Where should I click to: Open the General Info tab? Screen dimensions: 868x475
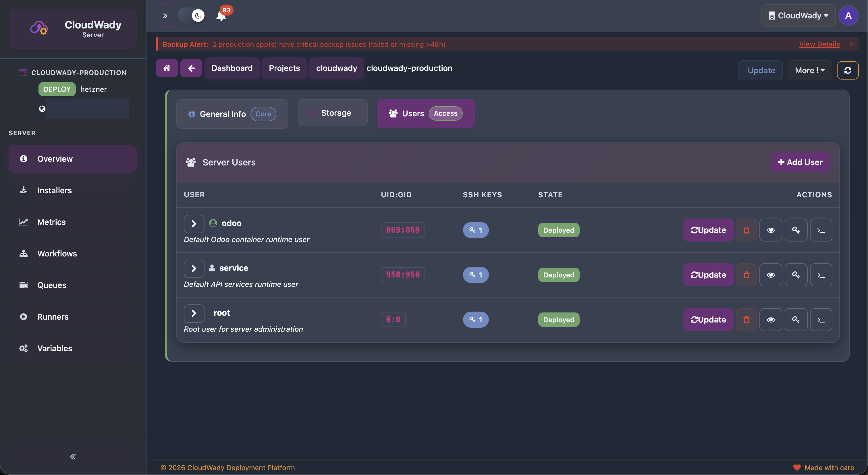(x=232, y=114)
